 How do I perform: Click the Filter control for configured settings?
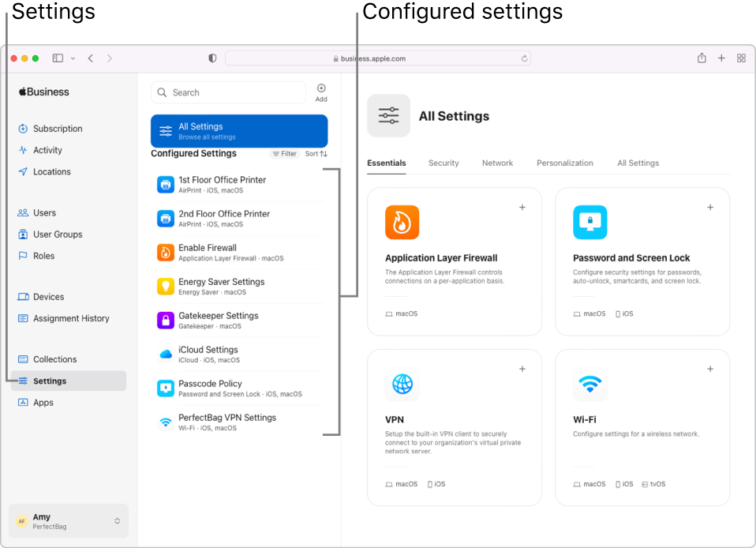coord(284,154)
